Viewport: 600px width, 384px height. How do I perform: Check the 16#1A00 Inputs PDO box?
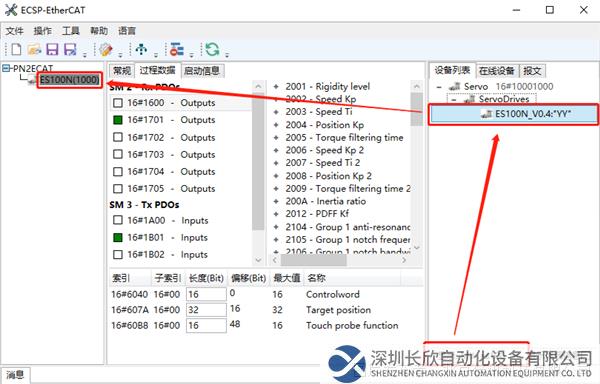pyautogui.click(x=118, y=220)
